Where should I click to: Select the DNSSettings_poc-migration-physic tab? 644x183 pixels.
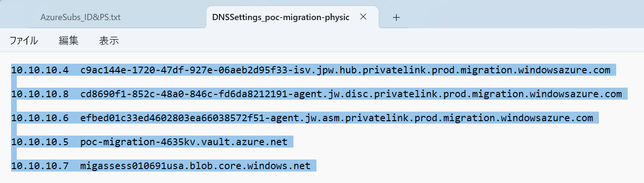(280, 17)
